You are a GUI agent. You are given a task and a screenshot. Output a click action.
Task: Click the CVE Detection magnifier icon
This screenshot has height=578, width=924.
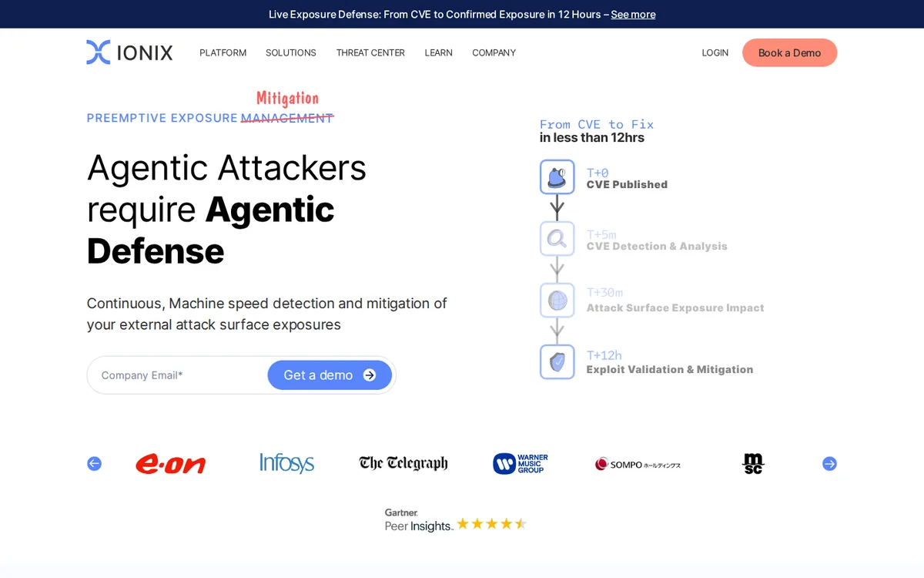[x=557, y=239]
